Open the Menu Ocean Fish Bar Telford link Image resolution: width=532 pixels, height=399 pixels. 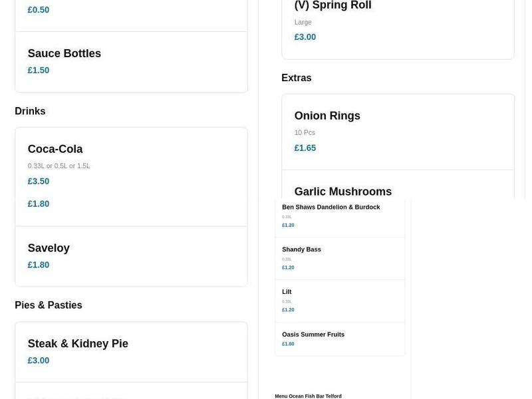(308, 396)
